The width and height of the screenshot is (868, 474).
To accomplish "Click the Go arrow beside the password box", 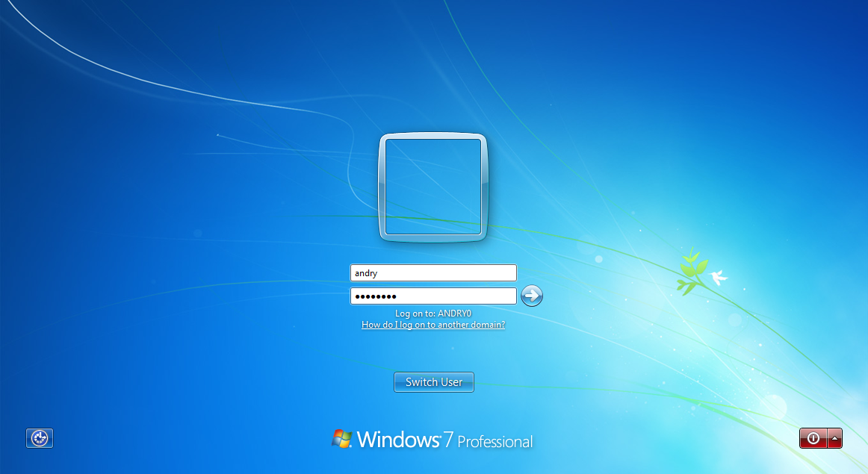I will point(531,296).
